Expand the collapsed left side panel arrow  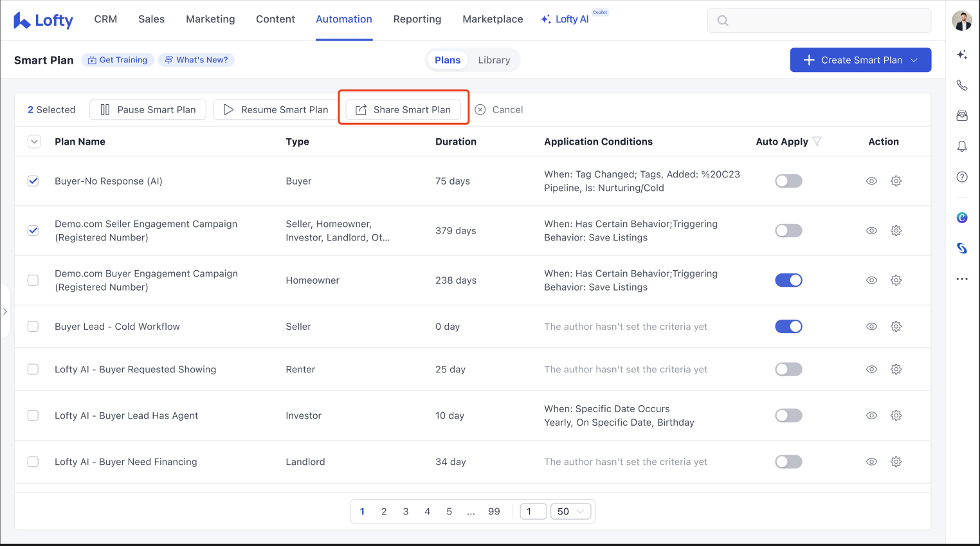click(5, 311)
